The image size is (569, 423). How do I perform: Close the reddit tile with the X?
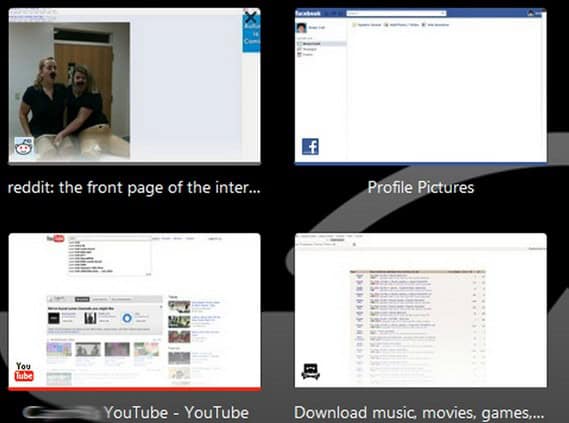251,17
